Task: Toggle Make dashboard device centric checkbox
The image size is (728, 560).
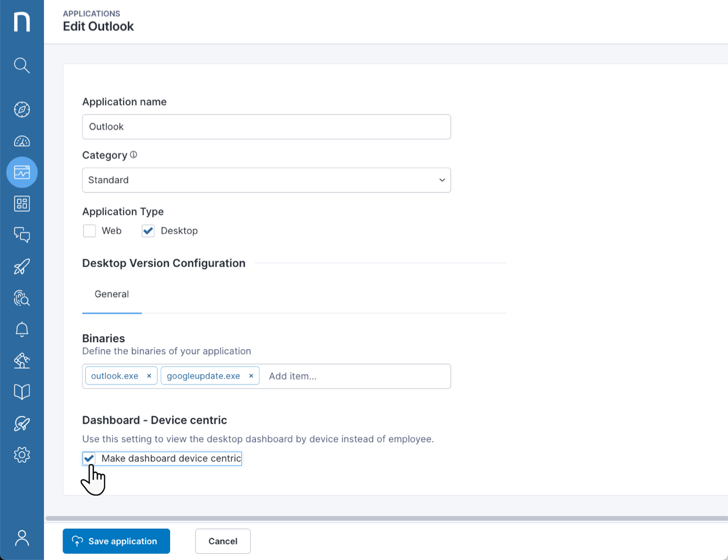Action: coord(89,458)
